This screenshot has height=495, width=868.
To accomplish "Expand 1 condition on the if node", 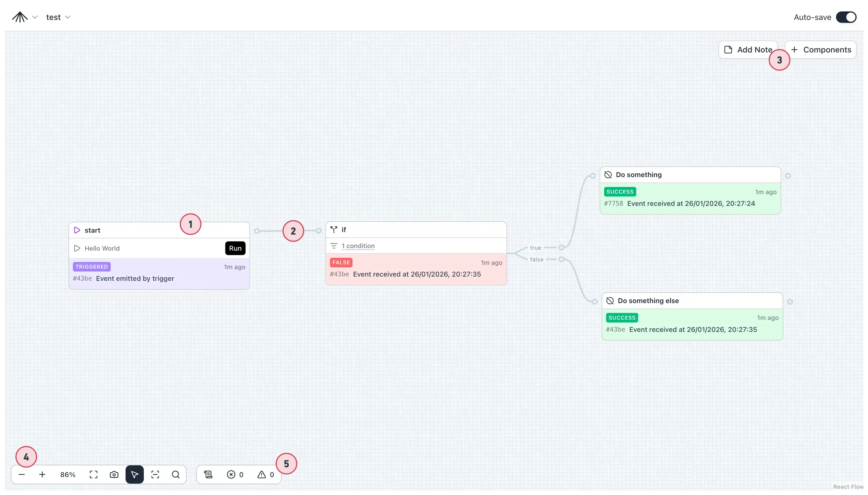I will pos(358,246).
